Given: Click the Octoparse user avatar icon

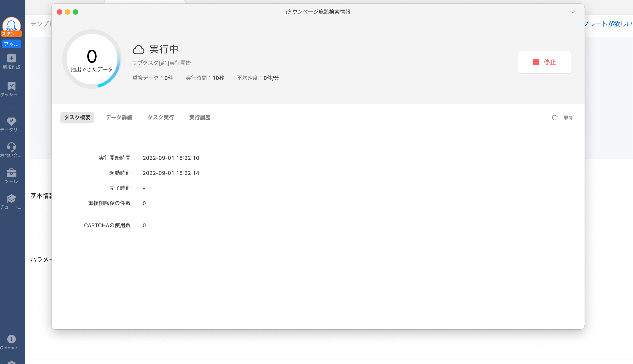Looking at the screenshot, I should point(11,24).
